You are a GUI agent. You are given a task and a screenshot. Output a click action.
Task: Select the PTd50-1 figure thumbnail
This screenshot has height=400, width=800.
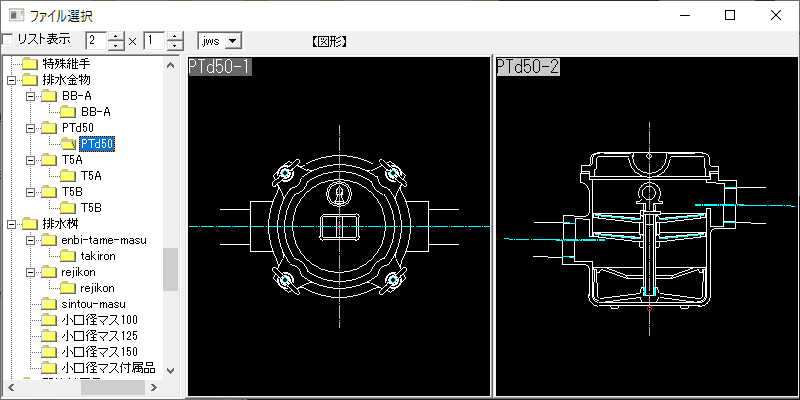coord(339,227)
